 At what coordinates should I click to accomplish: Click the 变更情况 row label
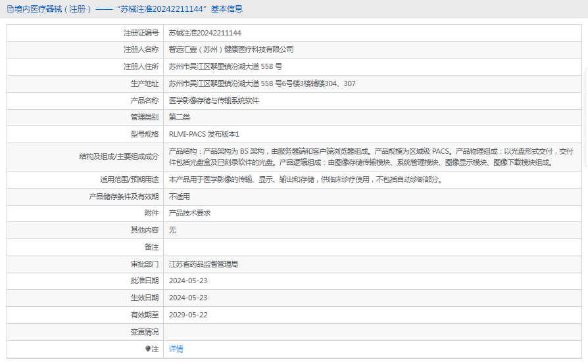point(145,332)
